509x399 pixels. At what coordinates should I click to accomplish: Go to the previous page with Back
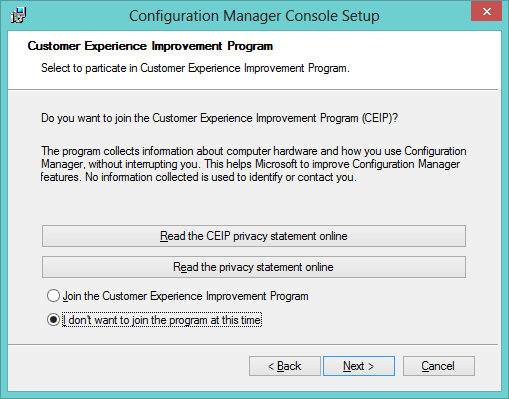pyautogui.click(x=285, y=366)
